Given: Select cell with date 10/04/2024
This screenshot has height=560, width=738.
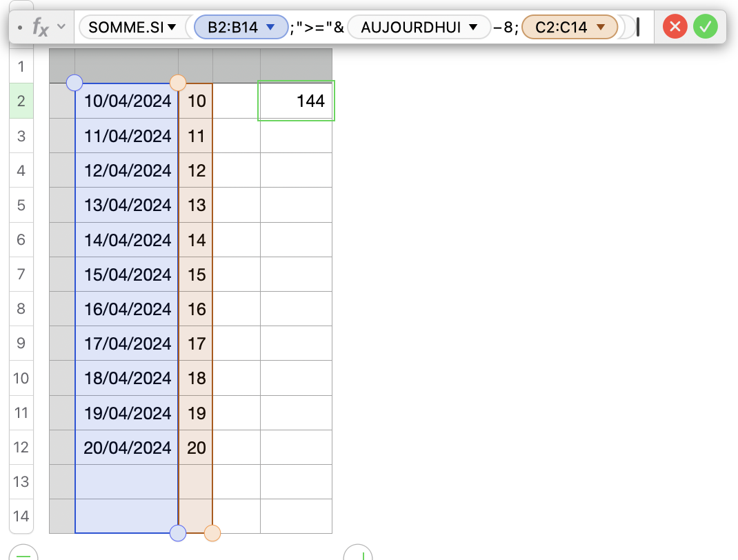Looking at the screenshot, I should pos(127,101).
